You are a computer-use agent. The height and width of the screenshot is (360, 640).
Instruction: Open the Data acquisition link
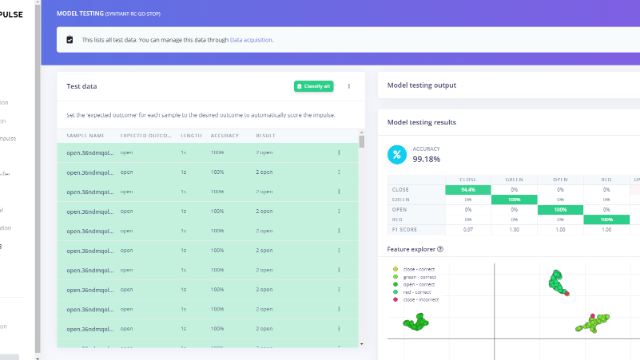point(251,40)
